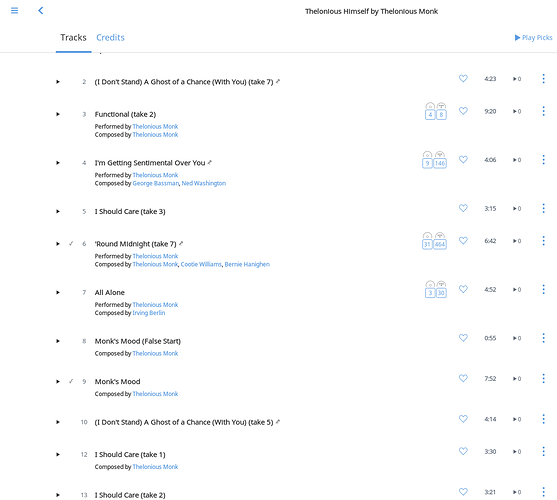Image resolution: width=557 pixels, height=500 pixels.
Task: Click the play count icon for All Alone
Action: point(517,290)
